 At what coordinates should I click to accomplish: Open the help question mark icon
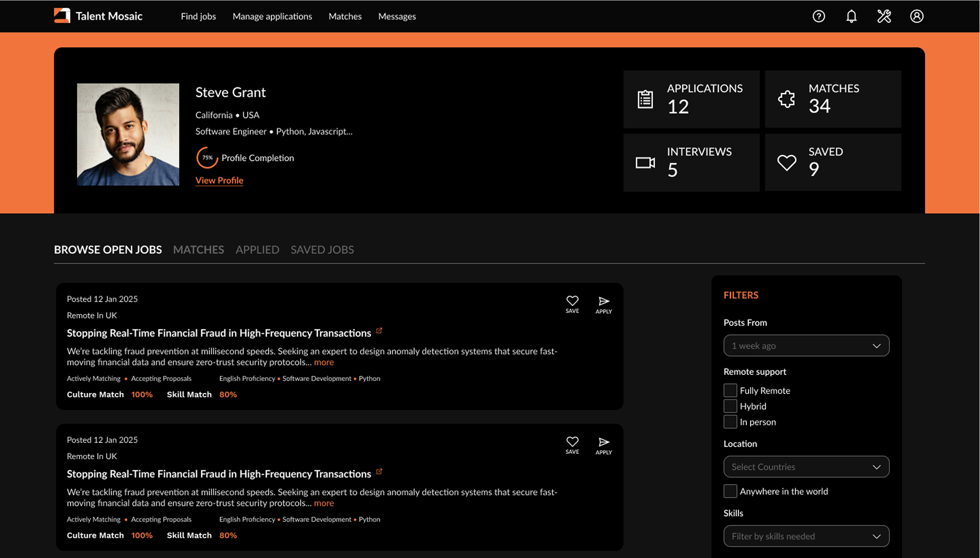click(818, 16)
